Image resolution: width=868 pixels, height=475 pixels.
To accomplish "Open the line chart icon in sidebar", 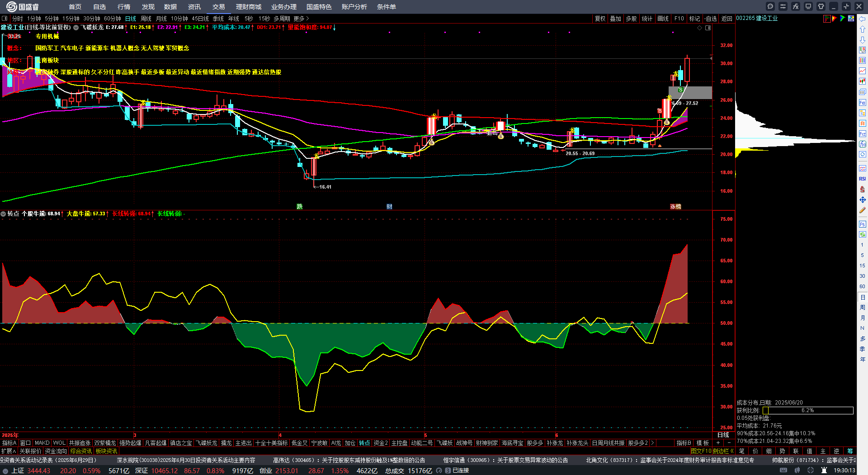I will pyautogui.click(x=863, y=71).
